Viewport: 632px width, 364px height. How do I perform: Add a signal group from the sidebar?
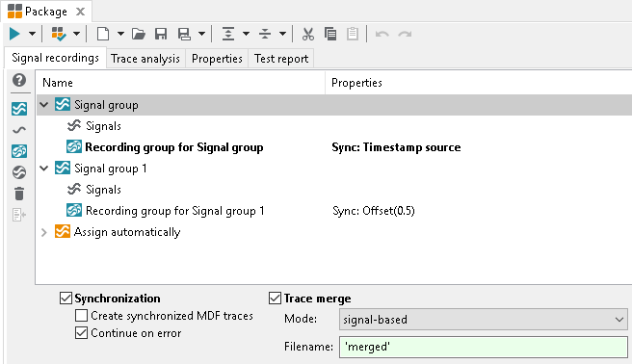click(19, 109)
